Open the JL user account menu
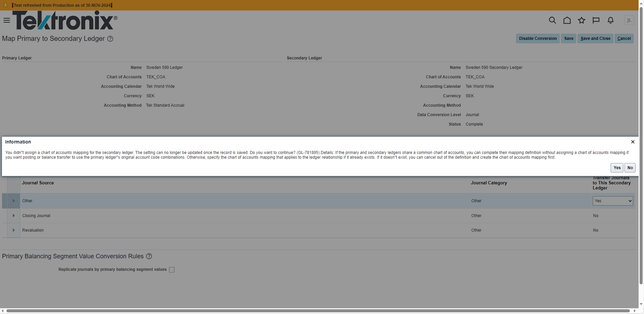 629,20
